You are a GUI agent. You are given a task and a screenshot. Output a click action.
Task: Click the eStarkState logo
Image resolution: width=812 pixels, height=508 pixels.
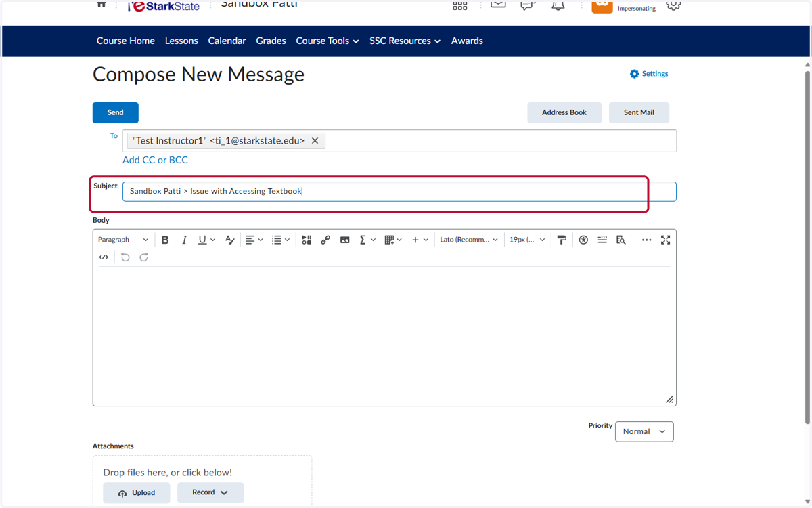(164, 5)
